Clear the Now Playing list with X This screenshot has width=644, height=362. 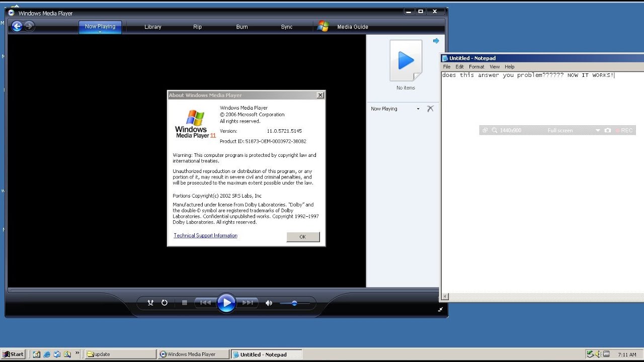tap(430, 109)
